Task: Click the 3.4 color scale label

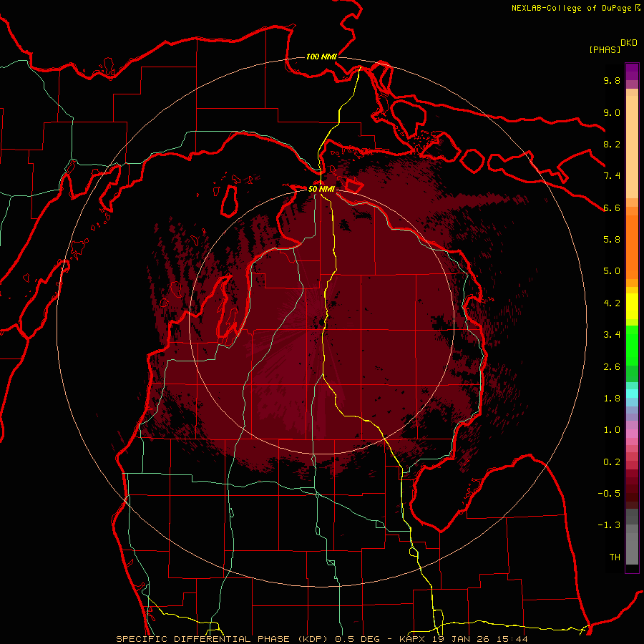Action: (612, 335)
